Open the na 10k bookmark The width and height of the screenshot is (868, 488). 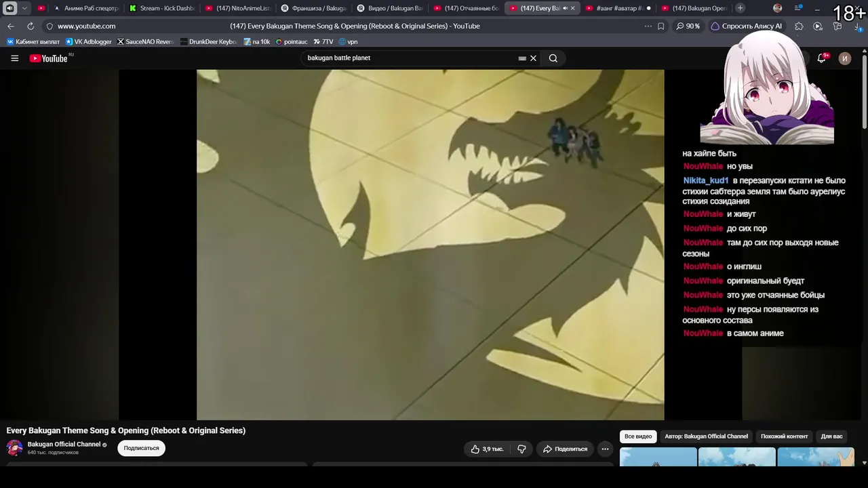tap(257, 42)
